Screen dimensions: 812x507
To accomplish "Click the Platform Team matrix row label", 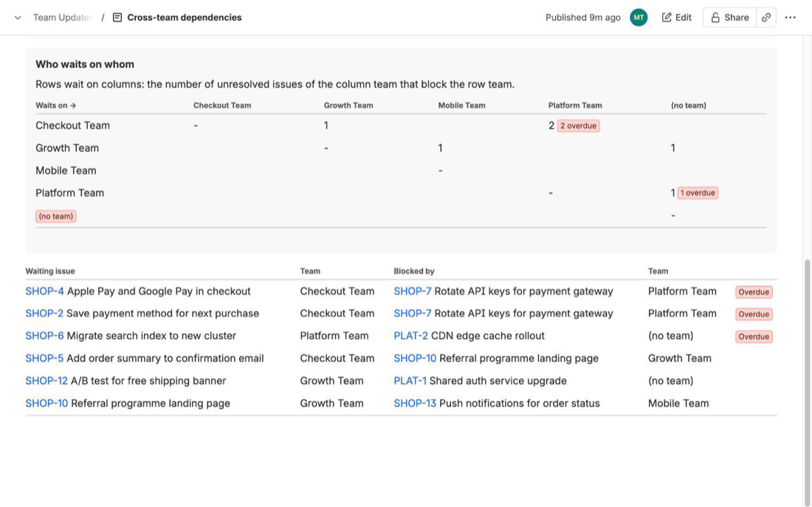I will (x=70, y=193).
